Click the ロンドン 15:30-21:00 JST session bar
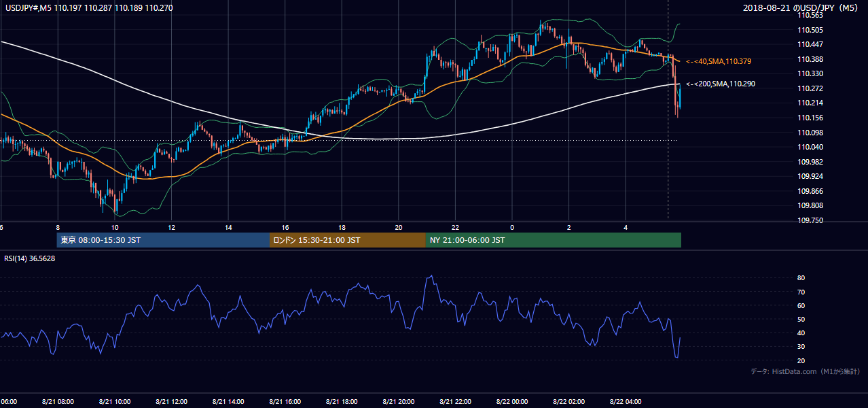This screenshot has height=408, width=868. click(348, 240)
